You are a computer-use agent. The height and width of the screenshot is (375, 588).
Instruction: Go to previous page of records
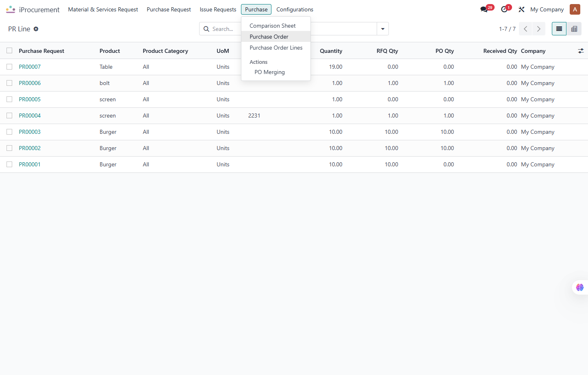525,29
